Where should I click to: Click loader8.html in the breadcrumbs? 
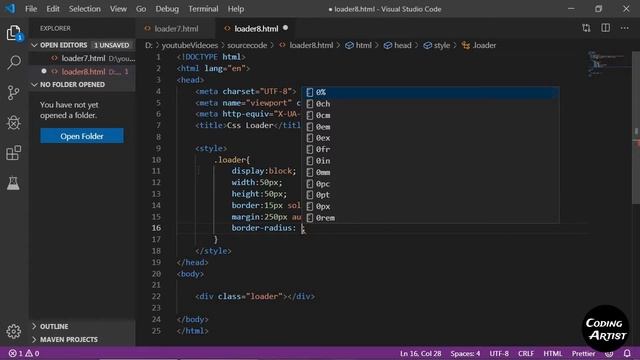point(307,45)
